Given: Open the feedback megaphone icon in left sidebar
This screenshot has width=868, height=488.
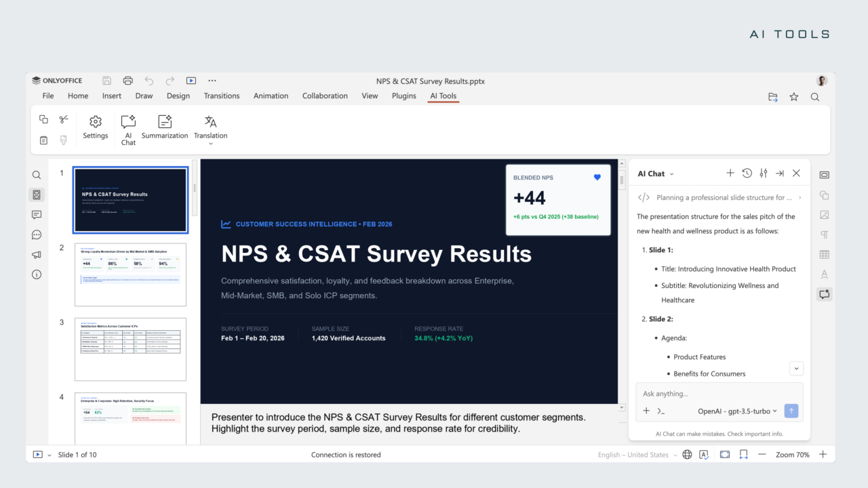Looking at the screenshot, I should (37, 255).
